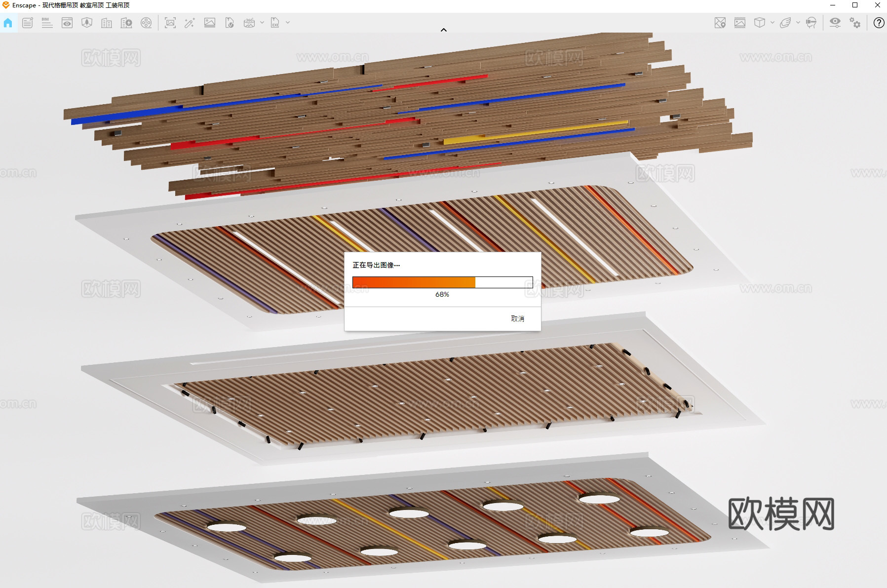Open the Site Context icon
Screen dimensions: 887x588
point(87,23)
